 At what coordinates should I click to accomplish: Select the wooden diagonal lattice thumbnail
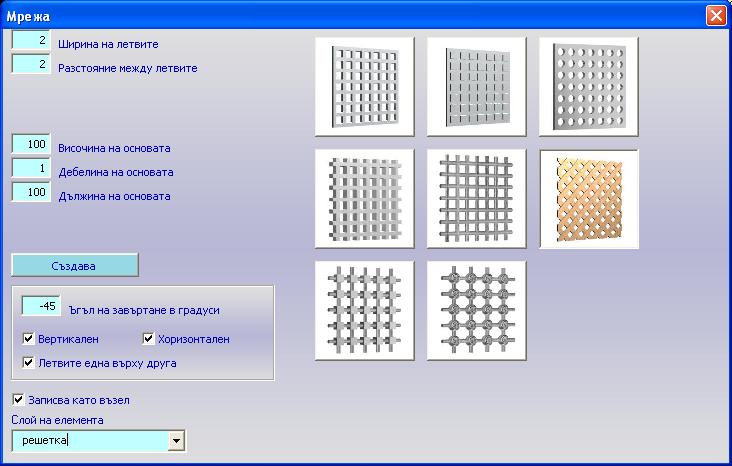point(589,199)
